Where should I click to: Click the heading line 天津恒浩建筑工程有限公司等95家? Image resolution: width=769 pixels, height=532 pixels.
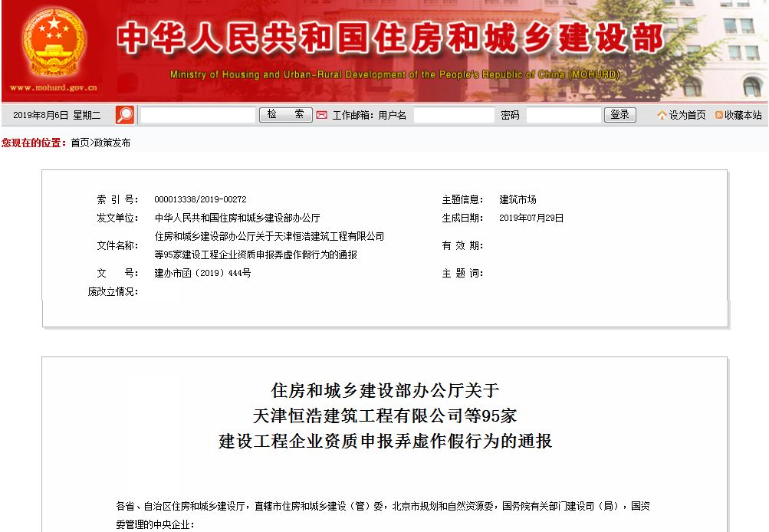(385, 415)
